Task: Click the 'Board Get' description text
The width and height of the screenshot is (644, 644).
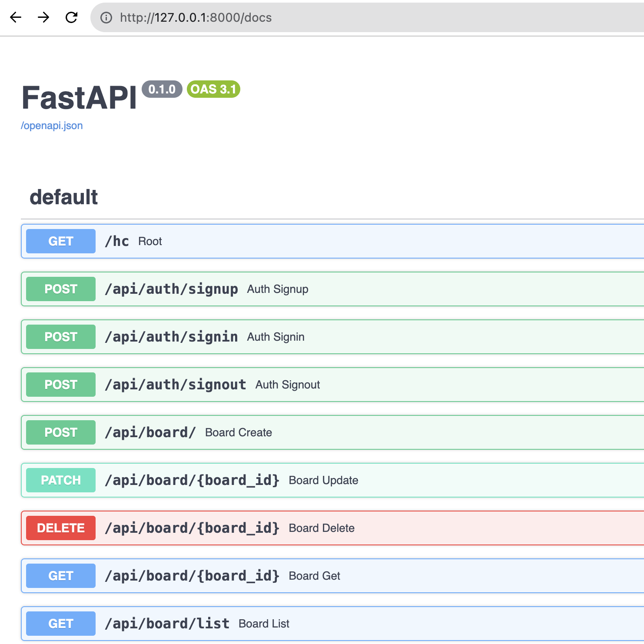Action: (x=315, y=576)
